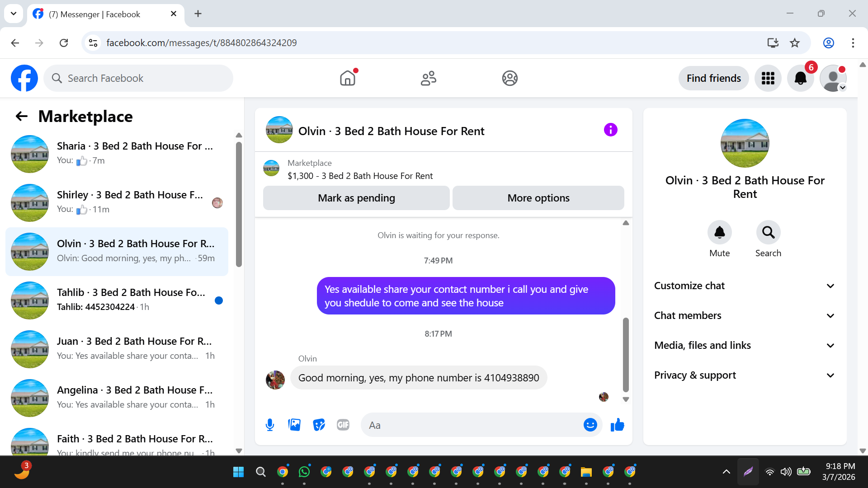Screen dimensions: 868x488
Task: Go back from Marketplace using the arrow
Action: click(22, 116)
